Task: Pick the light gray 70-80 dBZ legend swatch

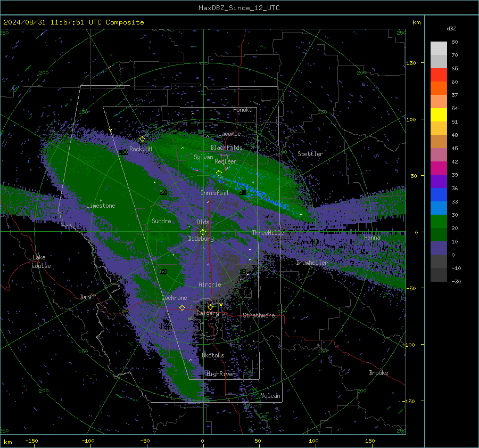Action: click(439, 48)
